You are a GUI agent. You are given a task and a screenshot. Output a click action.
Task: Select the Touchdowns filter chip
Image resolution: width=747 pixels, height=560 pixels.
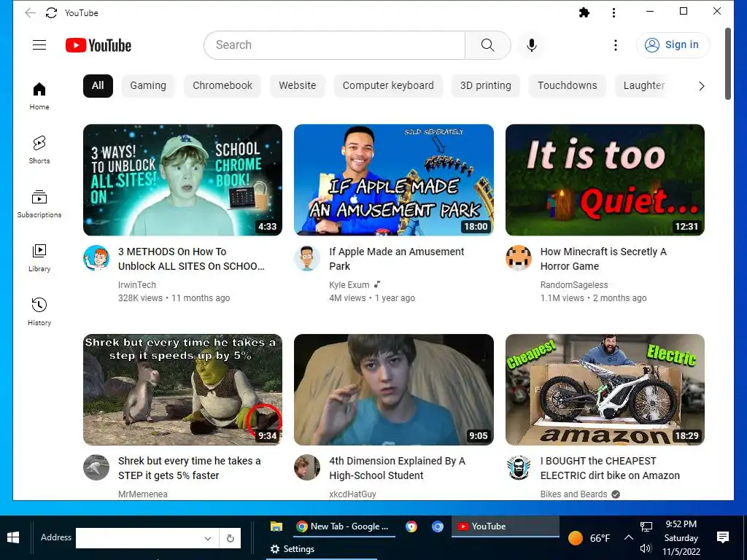pyautogui.click(x=568, y=86)
